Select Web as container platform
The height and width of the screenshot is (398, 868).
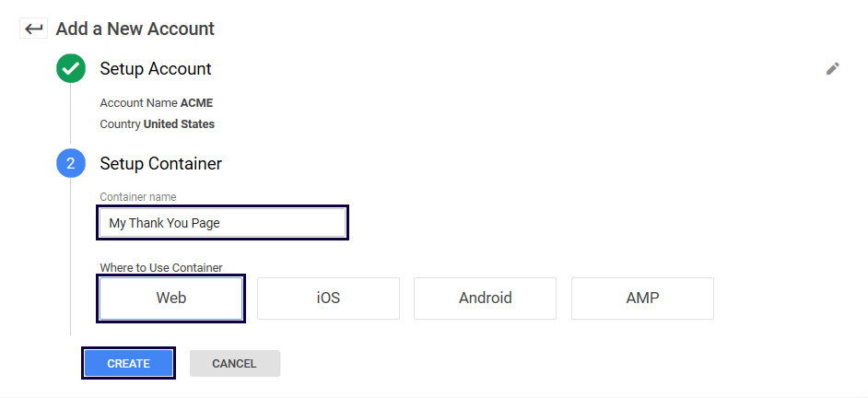[171, 298]
